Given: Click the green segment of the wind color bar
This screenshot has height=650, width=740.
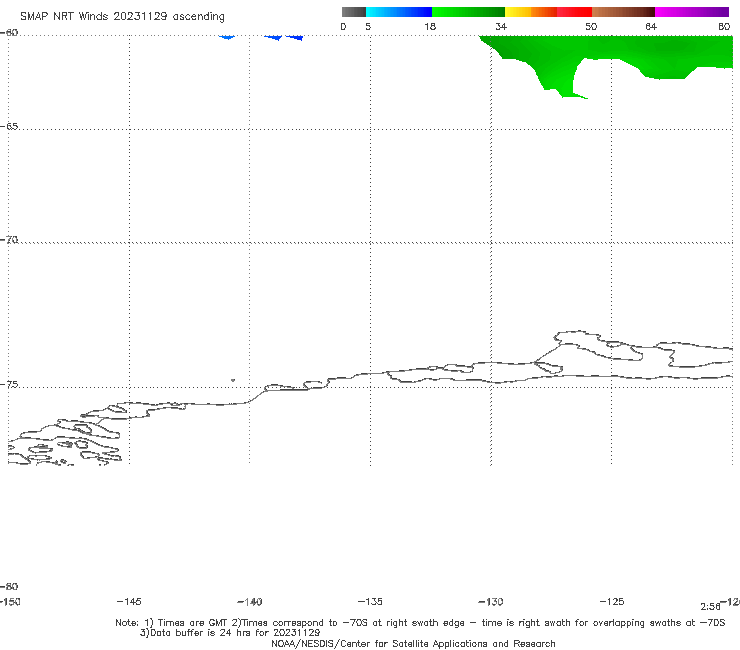Looking at the screenshot, I should click(468, 12).
